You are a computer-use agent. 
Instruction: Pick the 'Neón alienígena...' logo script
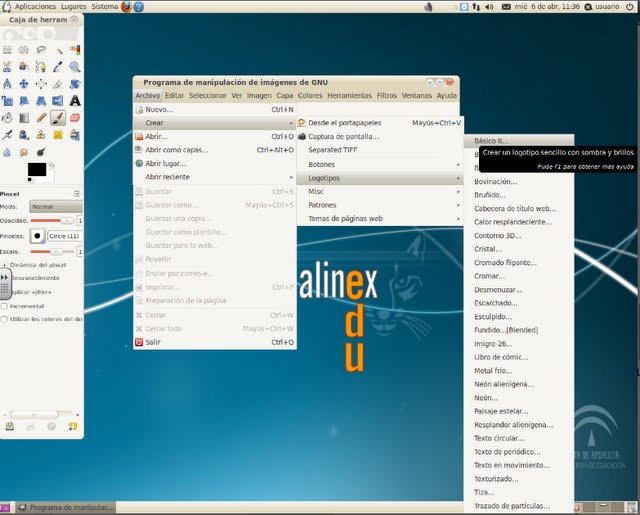[518, 384]
